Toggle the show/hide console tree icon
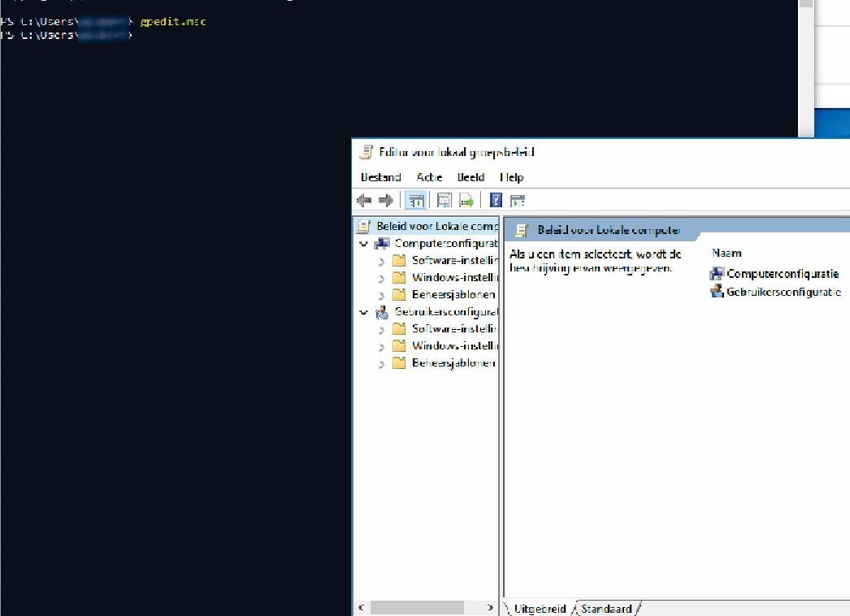The height and width of the screenshot is (616, 850). pyautogui.click(x=416, y=201)
